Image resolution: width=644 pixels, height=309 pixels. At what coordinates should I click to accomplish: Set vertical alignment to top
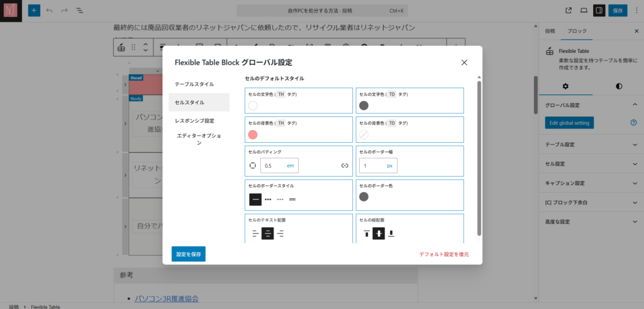coord(367,233)
